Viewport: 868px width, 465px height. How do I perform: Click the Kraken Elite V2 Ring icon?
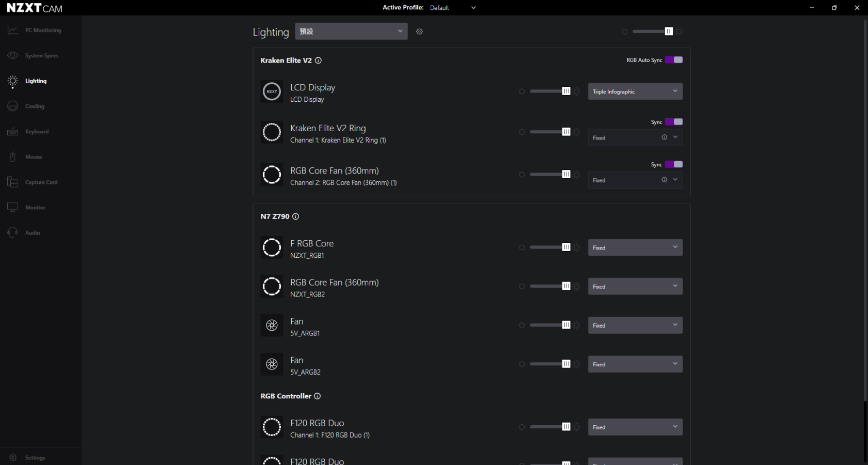click(272, 132)
